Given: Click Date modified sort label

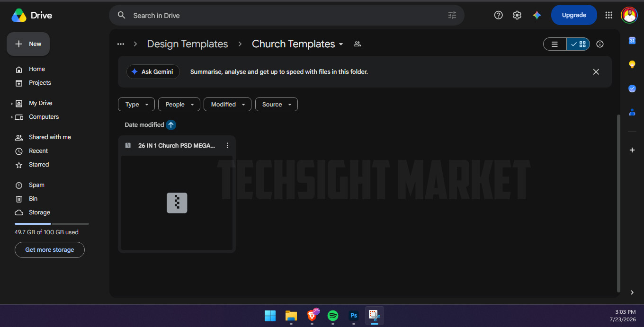Looking at the screenshot, I should pos(144,125).
